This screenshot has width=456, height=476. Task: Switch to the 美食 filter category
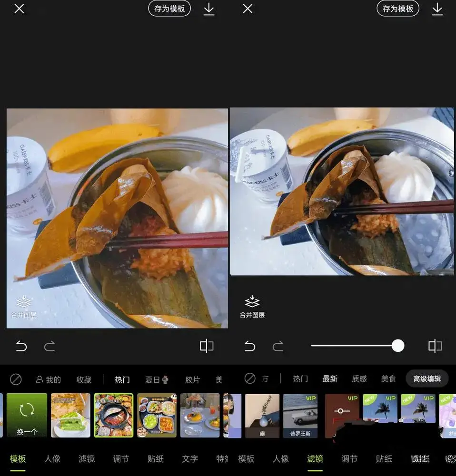pos(388,379)
